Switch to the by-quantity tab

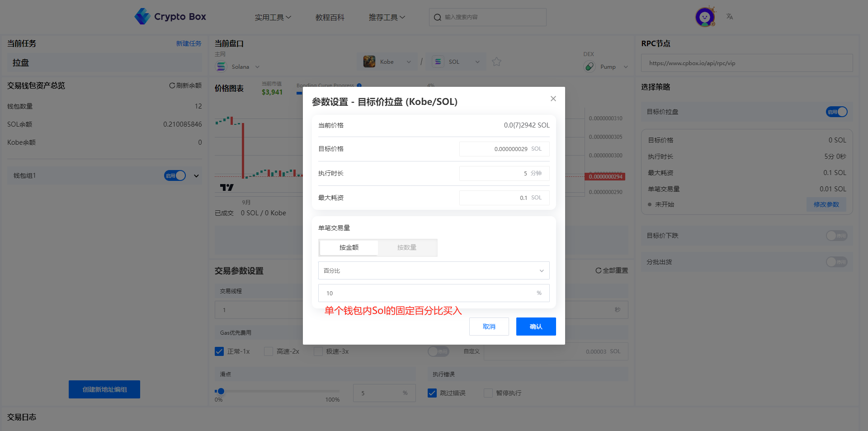[x=407, y=247]
